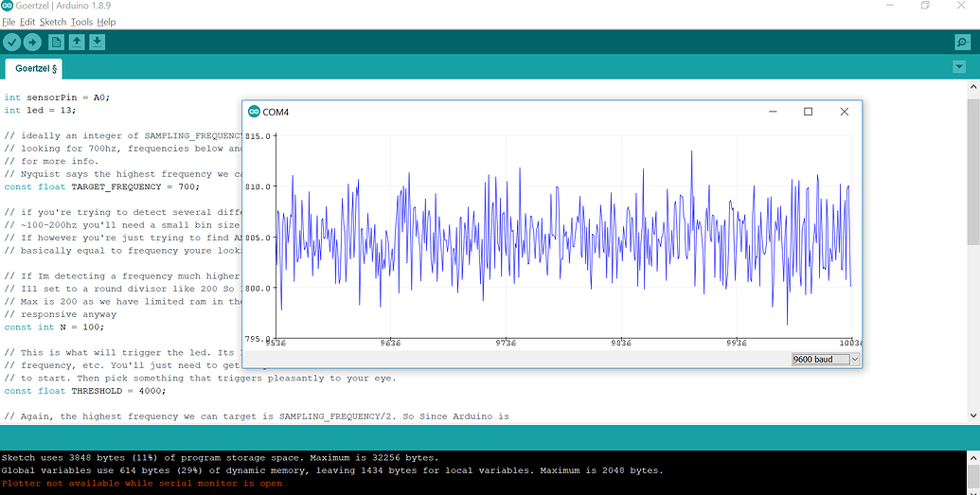Click 'Global variables use 614 bytes' line
980x495 pixels.
(332, 470)
